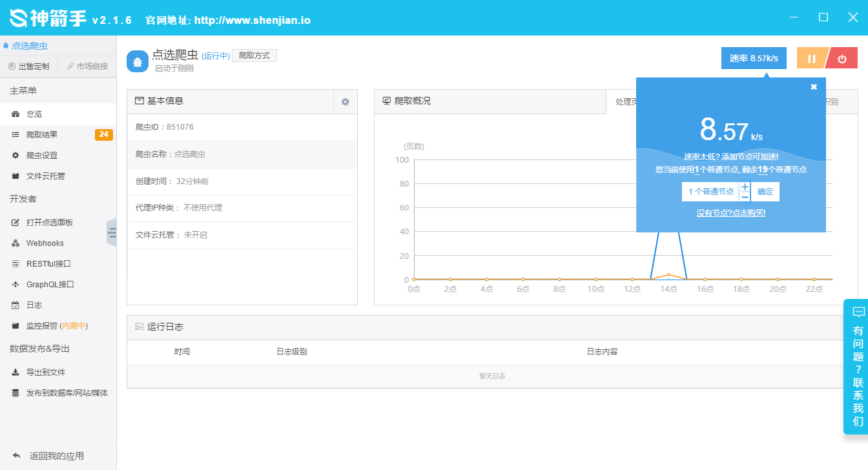Open 爬虫设置 in the sidebar
Screen dimensions: 868x470
coord(42,155)
